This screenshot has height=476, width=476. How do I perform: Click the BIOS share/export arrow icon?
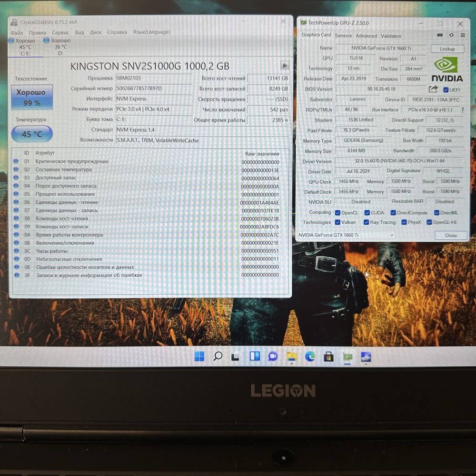click(x=433, y=89)
